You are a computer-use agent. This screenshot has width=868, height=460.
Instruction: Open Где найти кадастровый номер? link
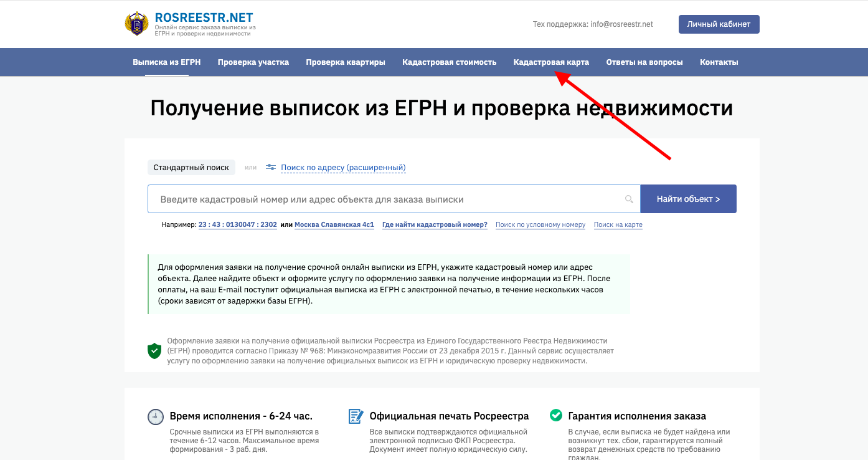coord(435,225)
